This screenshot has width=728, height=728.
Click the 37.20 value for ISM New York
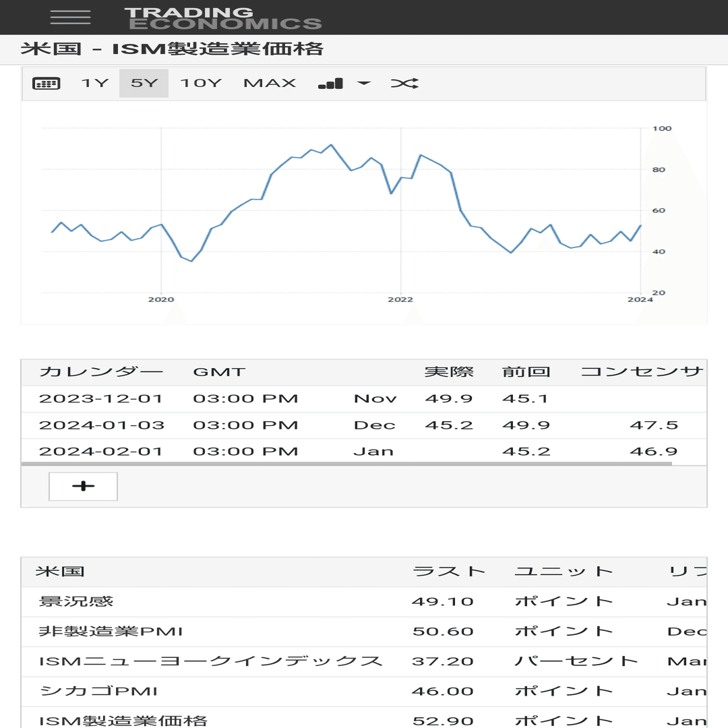[442, 661]
